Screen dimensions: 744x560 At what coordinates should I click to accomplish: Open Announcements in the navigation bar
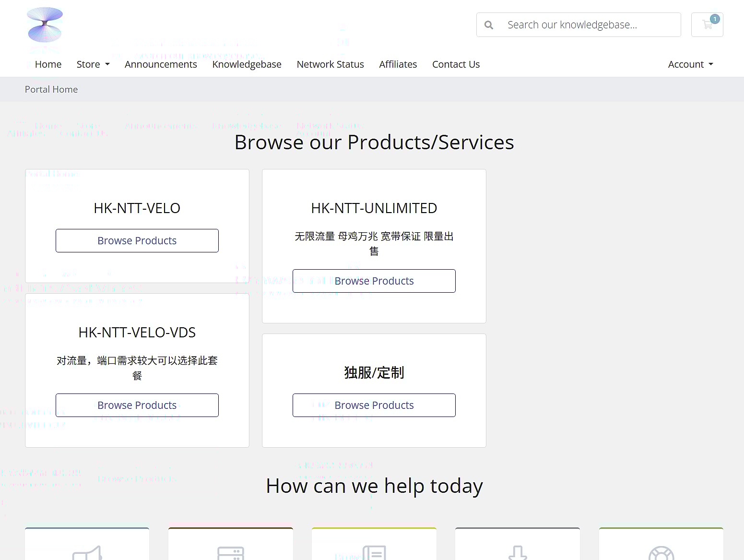click(161, 64)
